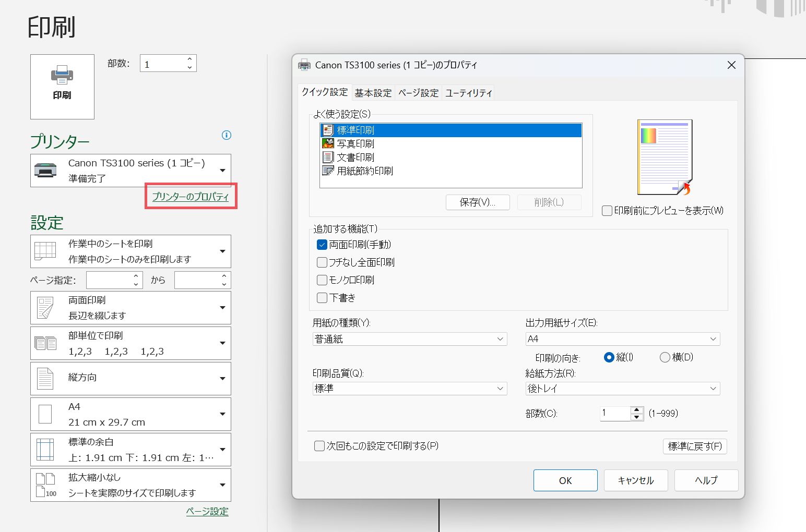The height and width of the screenshot is (532, 806).
Task: Enable フチなし全面印刷 checkbox
Action: [322, 262]
